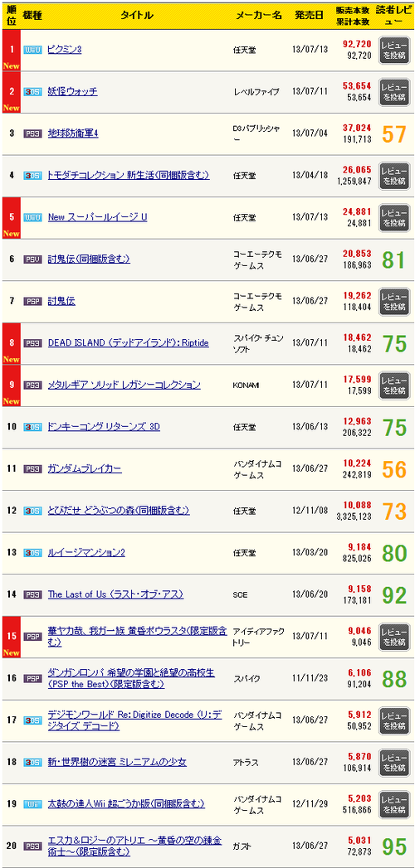
Task: Click review score 56 for ガンダムブレイカー
Action: pyautogui.click(x=394, y=469)
